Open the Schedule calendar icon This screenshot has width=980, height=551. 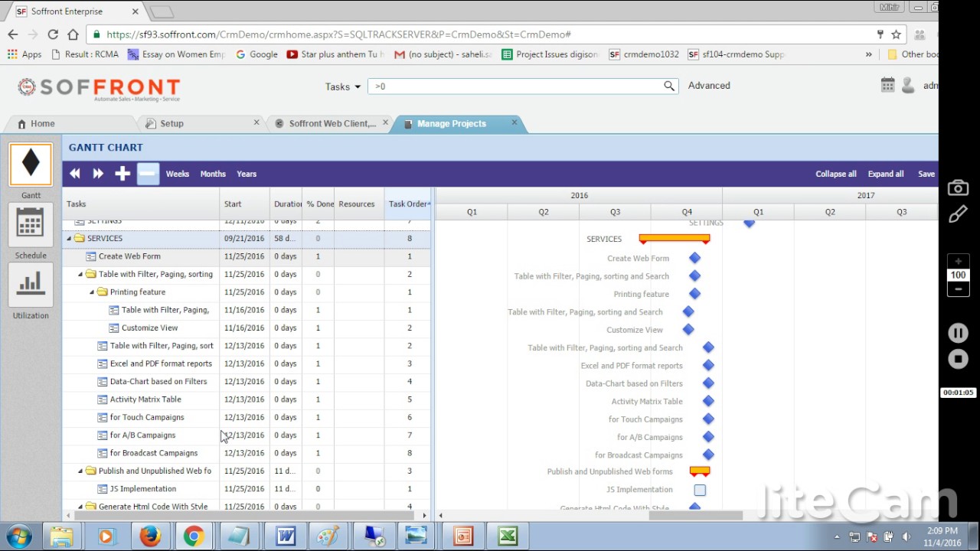click(31, 224)
